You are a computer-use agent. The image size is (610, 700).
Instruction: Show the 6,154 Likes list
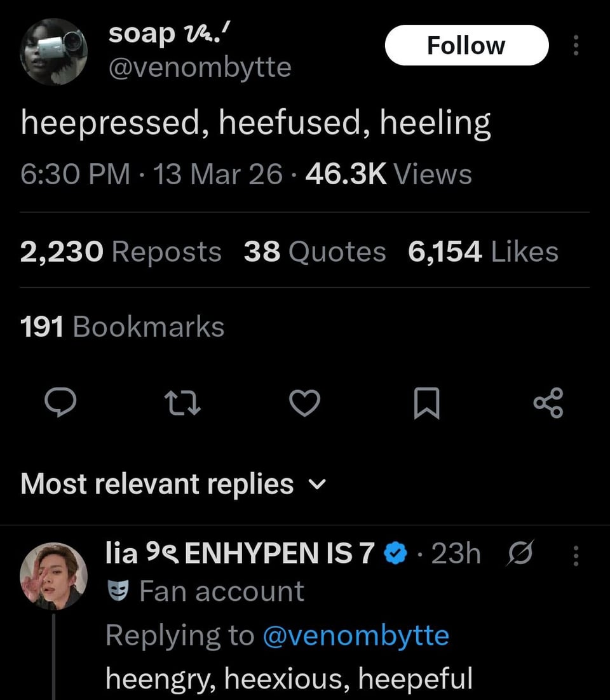[483, 252]
